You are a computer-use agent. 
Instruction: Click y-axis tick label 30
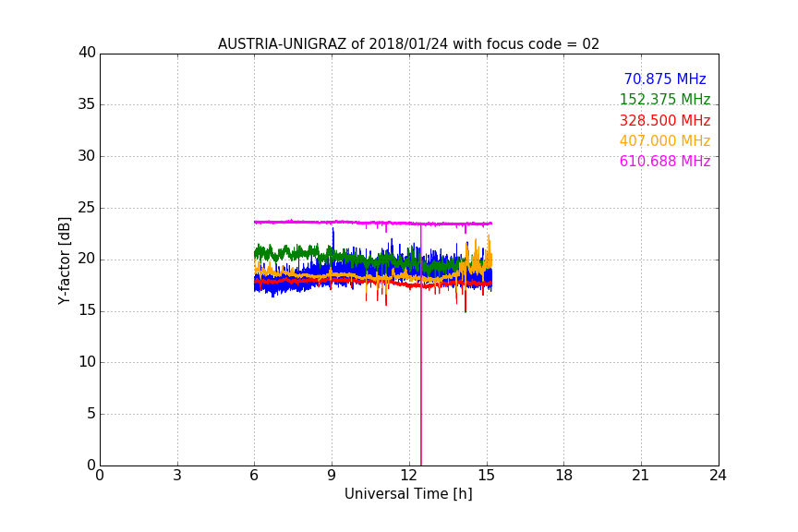[x=87, y=156]
